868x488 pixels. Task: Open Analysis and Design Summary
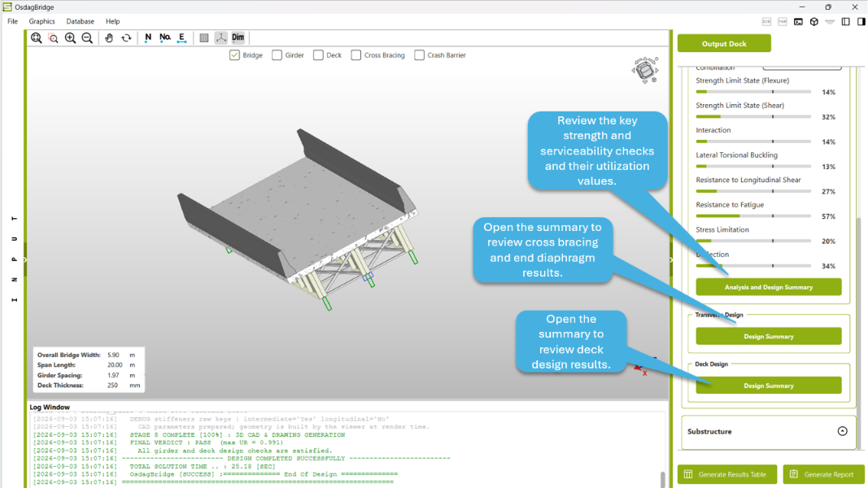tap(769, 287)
